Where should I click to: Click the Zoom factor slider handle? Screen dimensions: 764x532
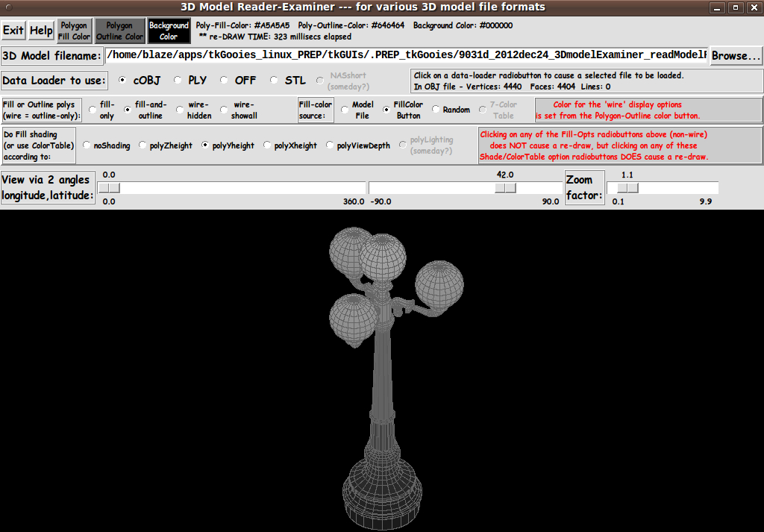click(x=627, y=188)
